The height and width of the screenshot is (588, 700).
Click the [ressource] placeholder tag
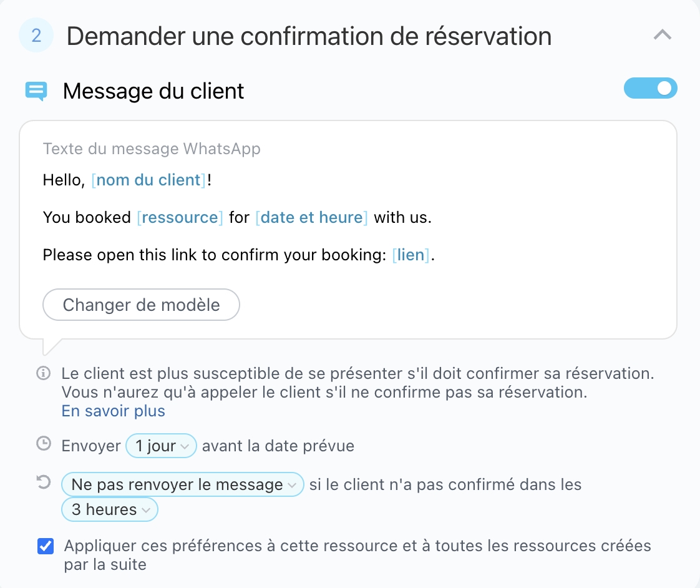[x=180, y=217]
